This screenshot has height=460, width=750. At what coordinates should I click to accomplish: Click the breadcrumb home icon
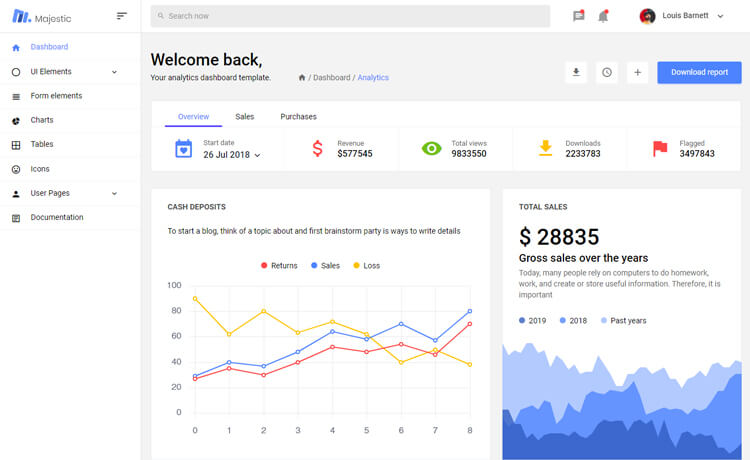tap(302, 78)
